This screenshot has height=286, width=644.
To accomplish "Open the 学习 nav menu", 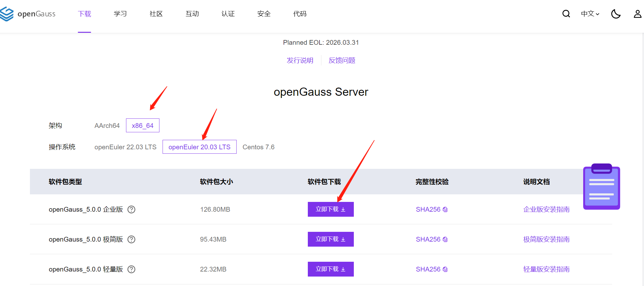I will pyautogui.click(x=120, y=14).
